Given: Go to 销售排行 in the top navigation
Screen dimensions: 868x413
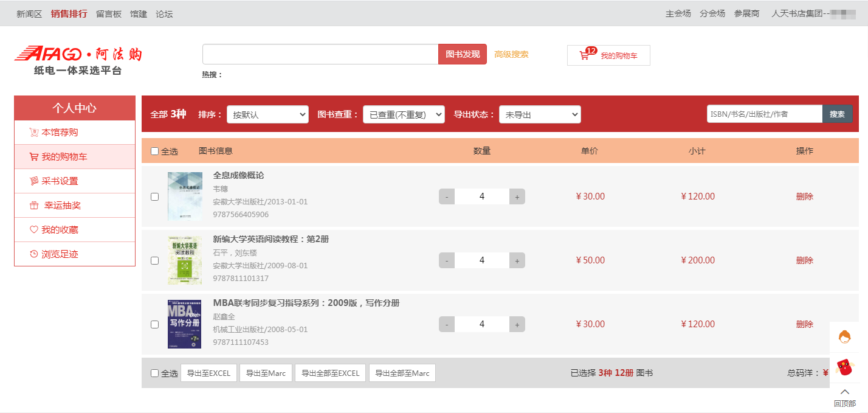Looking at the screenshot, I should 69,13.
